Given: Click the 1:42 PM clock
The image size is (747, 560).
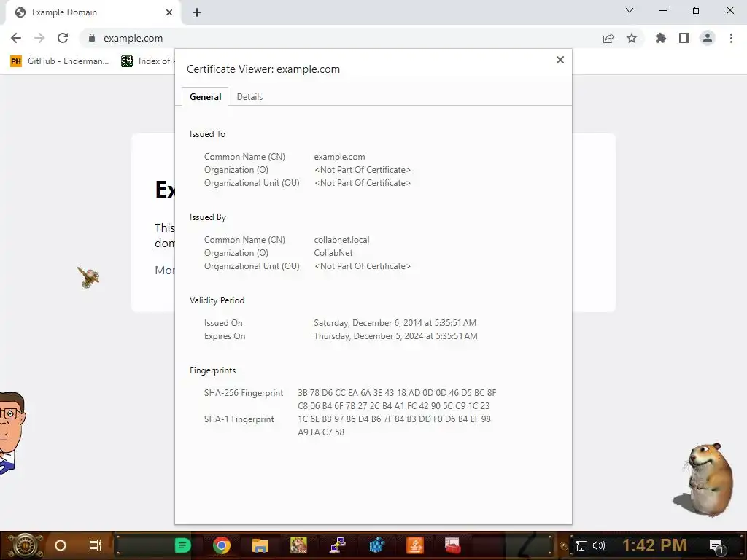Looking at the screenshot, I should click(654, 545).
